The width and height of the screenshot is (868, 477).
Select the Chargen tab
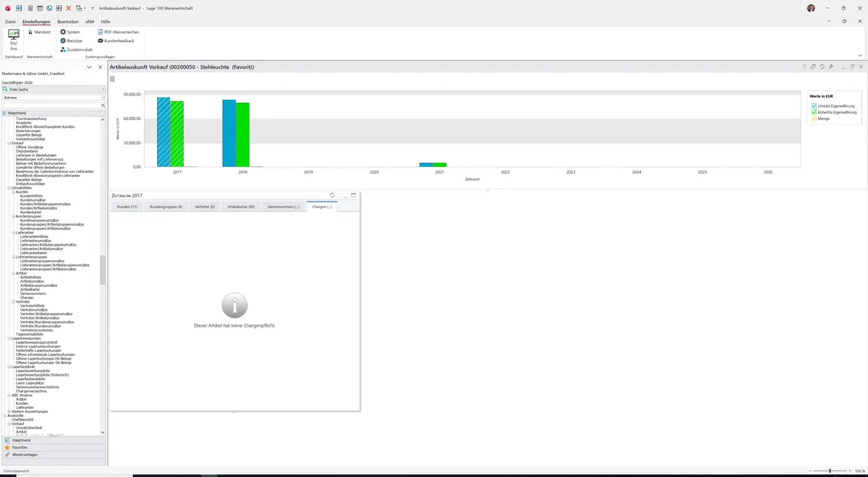point(322,207)
